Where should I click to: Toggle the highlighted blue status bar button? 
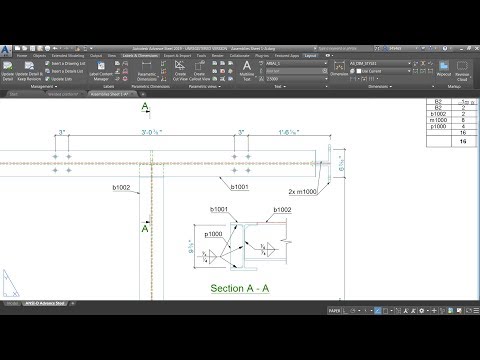pyautogui.click(x=378, y=311)
